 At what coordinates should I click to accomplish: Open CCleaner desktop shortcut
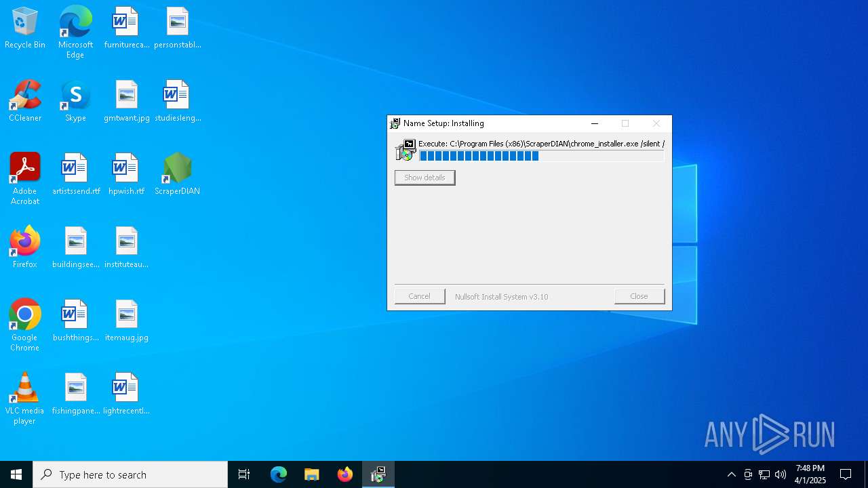[25, 102]
